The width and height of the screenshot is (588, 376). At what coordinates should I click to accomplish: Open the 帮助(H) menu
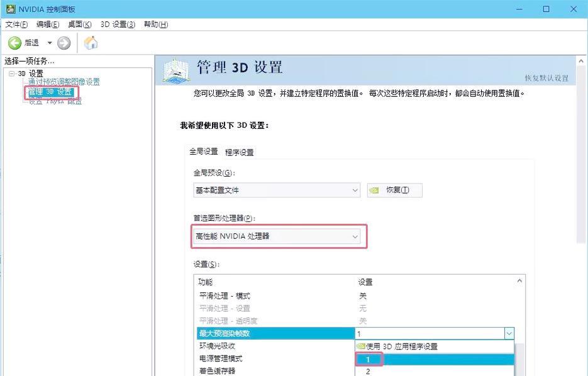(x=156, y=25)
